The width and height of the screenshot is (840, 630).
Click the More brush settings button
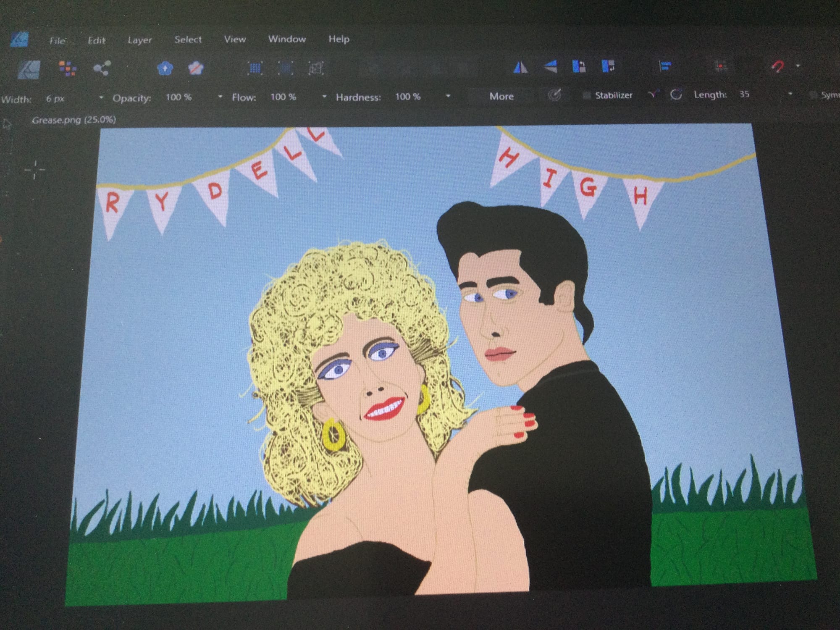(x=501, y=96)
